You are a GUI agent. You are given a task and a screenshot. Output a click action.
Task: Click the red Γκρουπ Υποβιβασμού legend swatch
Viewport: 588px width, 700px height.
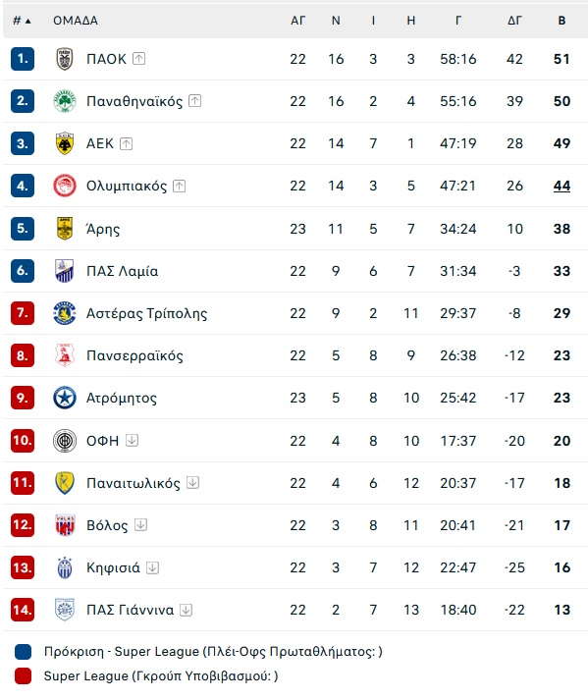click(x=23, y=675)
